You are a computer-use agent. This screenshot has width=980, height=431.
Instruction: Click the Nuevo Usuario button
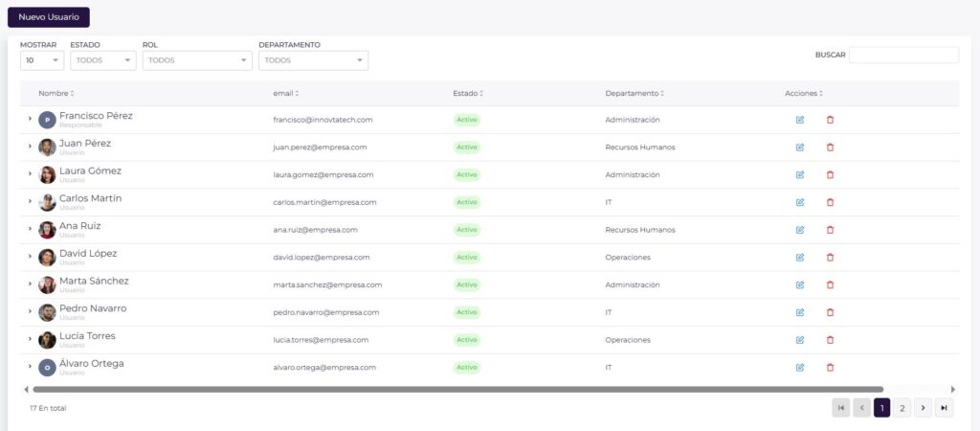48,17
